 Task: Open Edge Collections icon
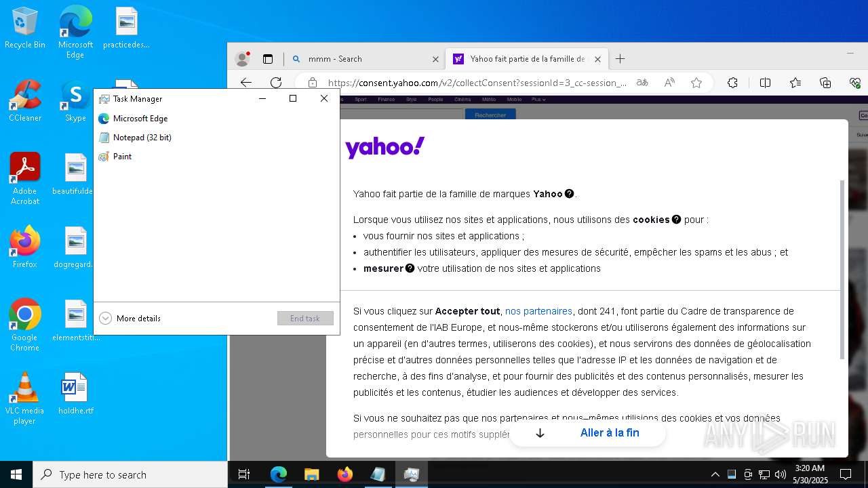(825, 83)
